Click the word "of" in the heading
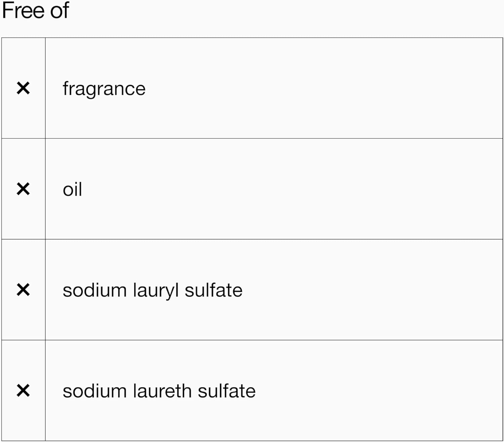 [59, 11]
